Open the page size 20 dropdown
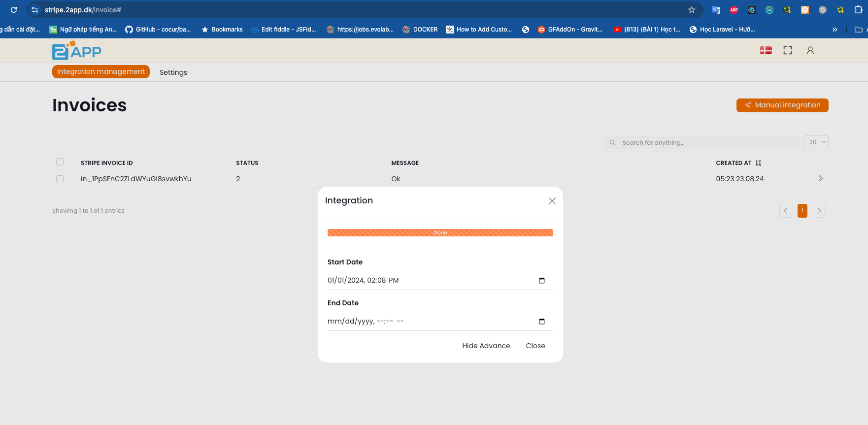The height and width of the screenshot is (425, 868). [816, 142]
